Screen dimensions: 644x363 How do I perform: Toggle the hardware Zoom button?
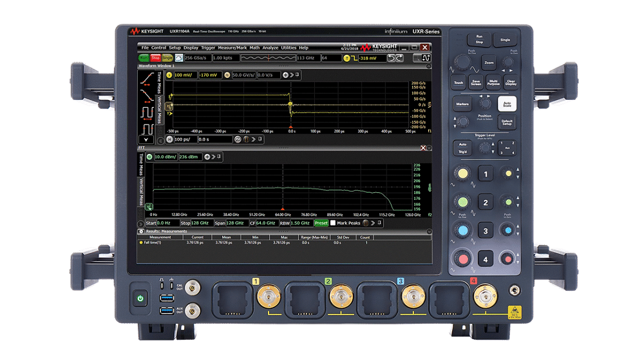[489, 63]
